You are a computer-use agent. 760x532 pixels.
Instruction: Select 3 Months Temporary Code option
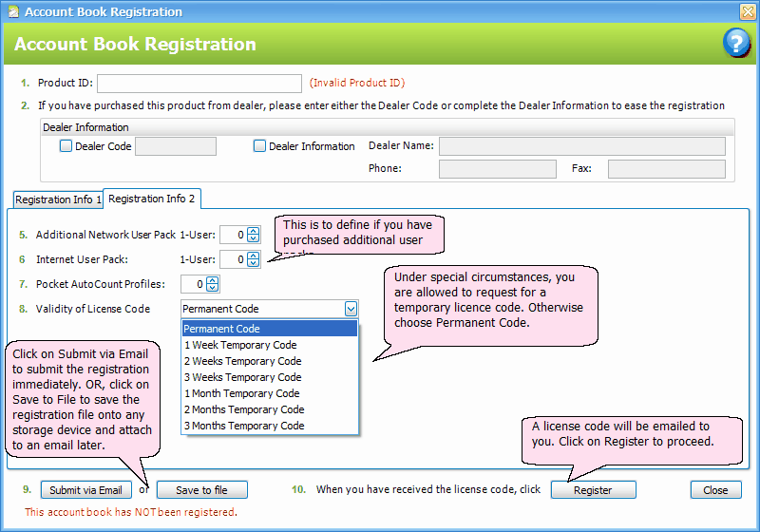(270, 426)
